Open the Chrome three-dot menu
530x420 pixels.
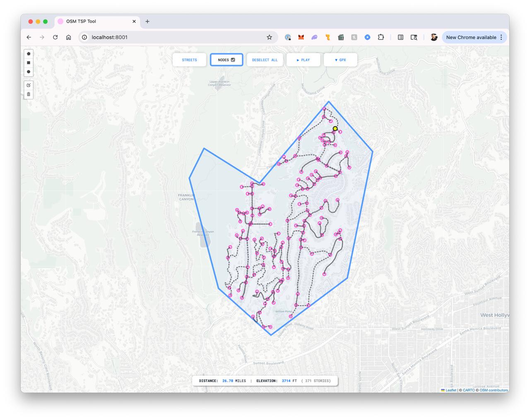coord(501,37)
